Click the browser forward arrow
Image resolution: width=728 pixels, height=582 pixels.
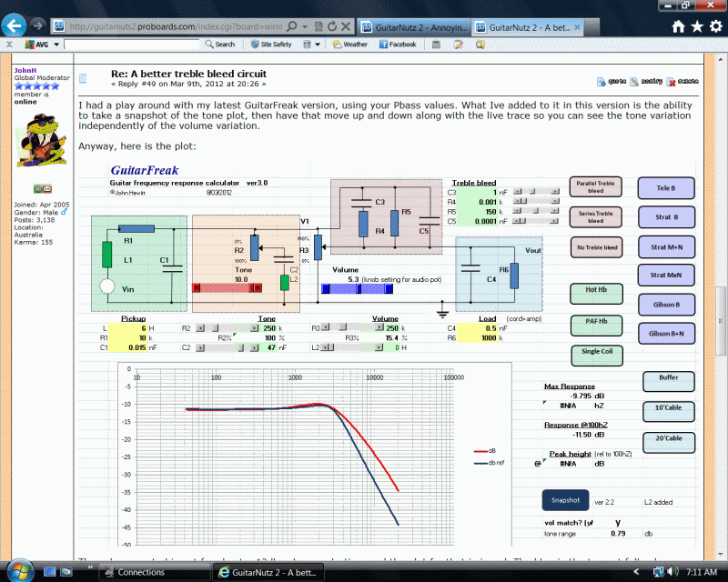click(37, 25)
